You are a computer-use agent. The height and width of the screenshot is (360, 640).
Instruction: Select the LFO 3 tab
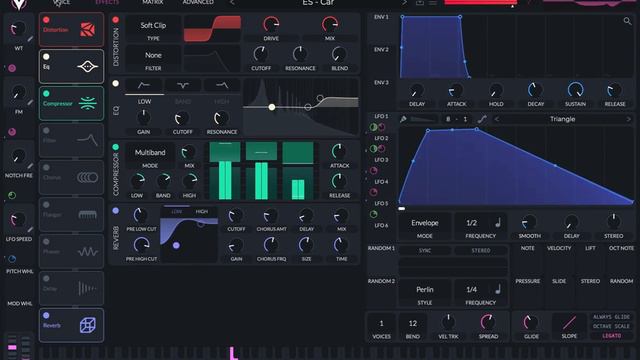pos(381,160)
